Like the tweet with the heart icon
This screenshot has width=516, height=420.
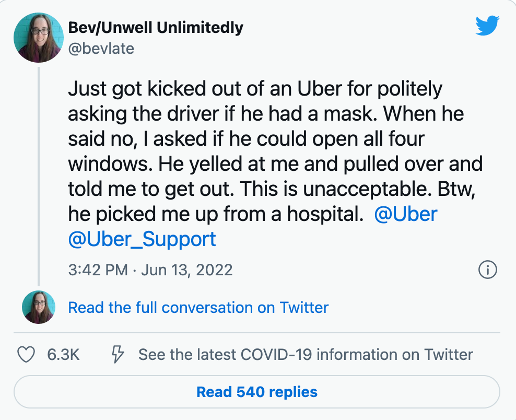coord(26,355)
